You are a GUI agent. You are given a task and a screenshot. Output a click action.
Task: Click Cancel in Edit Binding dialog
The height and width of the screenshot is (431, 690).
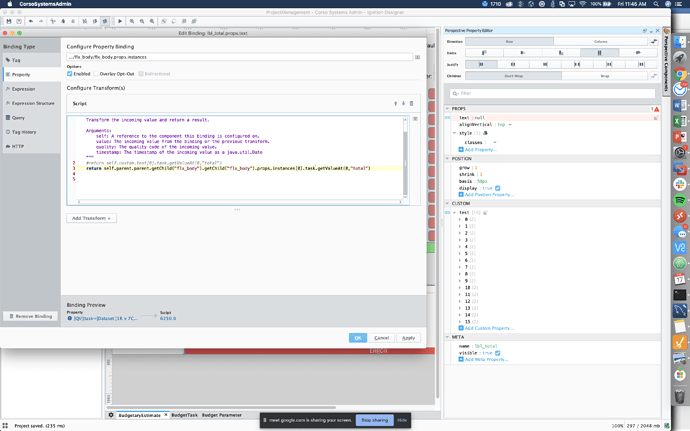pyautogui.click(x=382, y=338)
